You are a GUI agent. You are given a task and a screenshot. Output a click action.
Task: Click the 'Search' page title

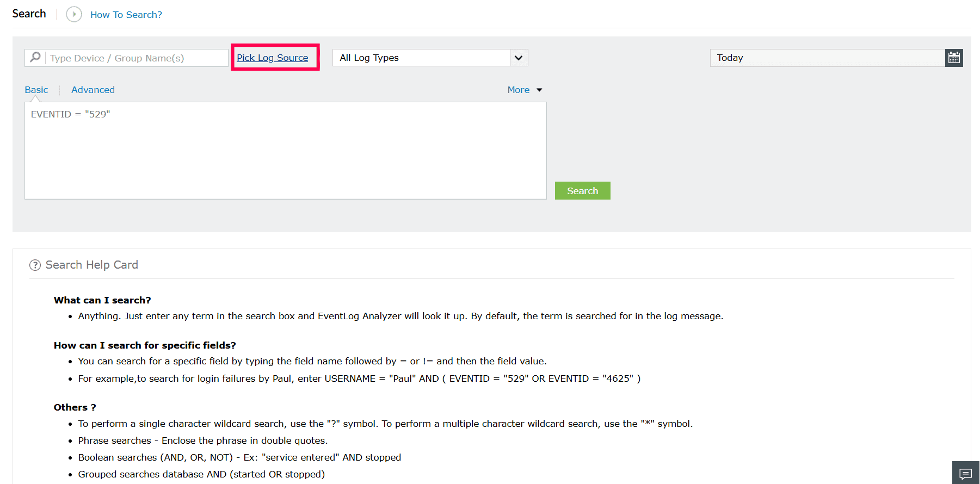click(x=29, y=14)
